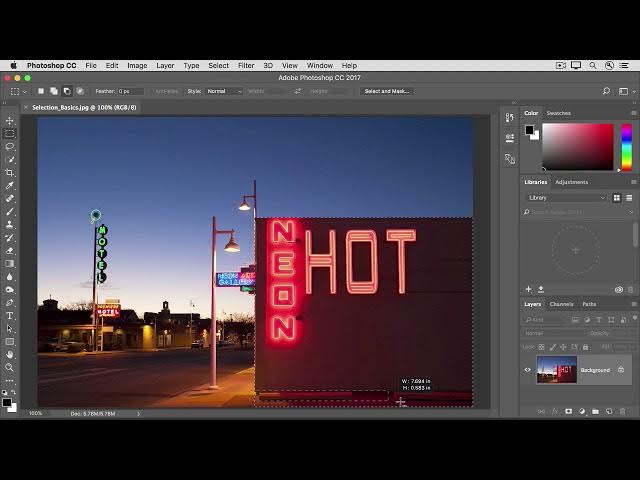
Task: Select the Lasso tool
Action: [x=10, y=147]
